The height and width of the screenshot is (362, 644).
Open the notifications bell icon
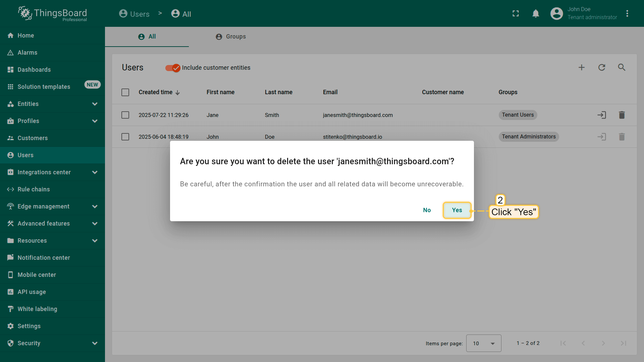pos(536,13)
